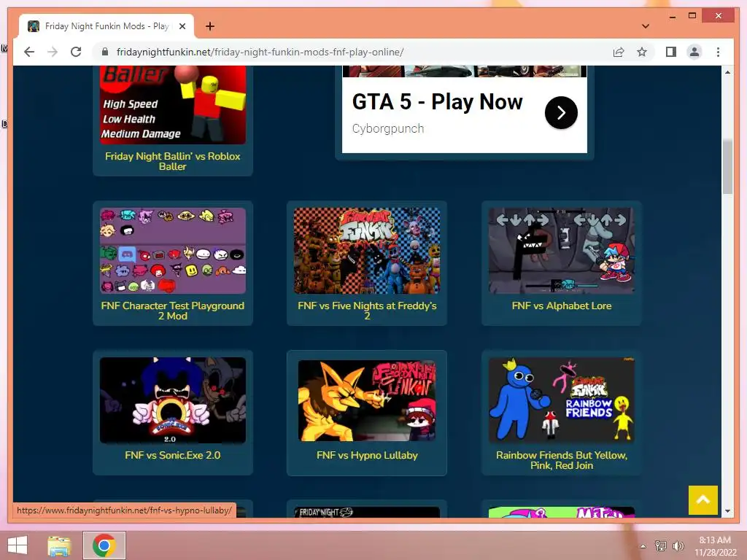Open Rainbow Friends But Yellow, Pink, Red Join
This screenshot has width=747, height=560.
(x=562, y=461)
